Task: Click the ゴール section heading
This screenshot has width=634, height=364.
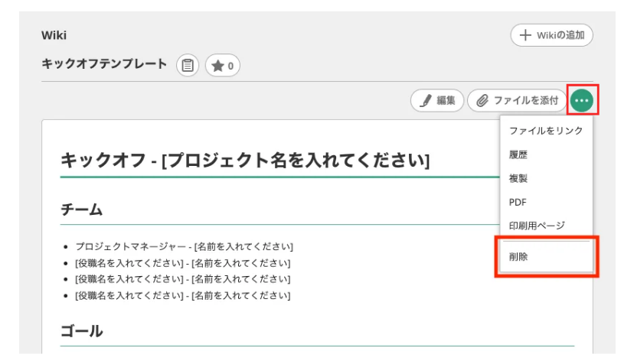Action: pos(81,331)
